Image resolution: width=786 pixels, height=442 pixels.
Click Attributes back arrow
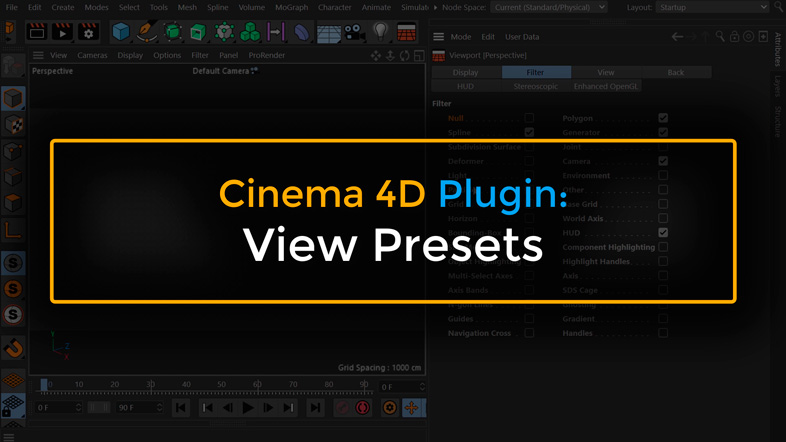[x=677, y=37]
